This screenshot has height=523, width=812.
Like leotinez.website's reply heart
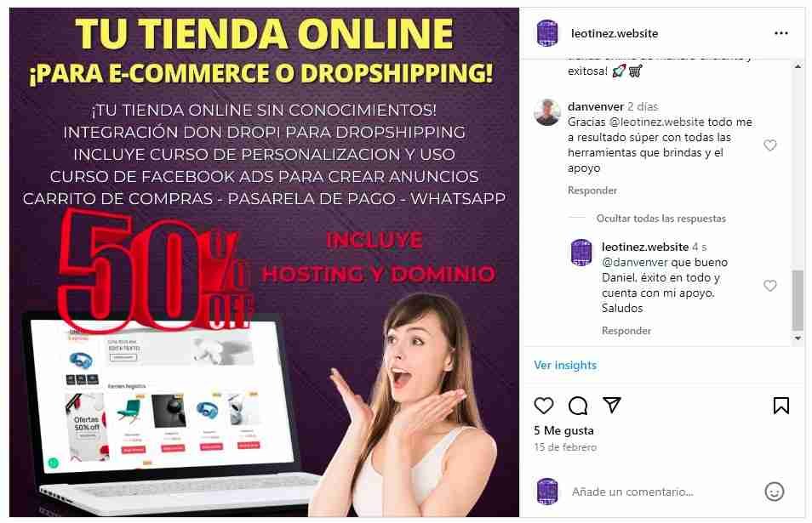(x=770, y=286)
